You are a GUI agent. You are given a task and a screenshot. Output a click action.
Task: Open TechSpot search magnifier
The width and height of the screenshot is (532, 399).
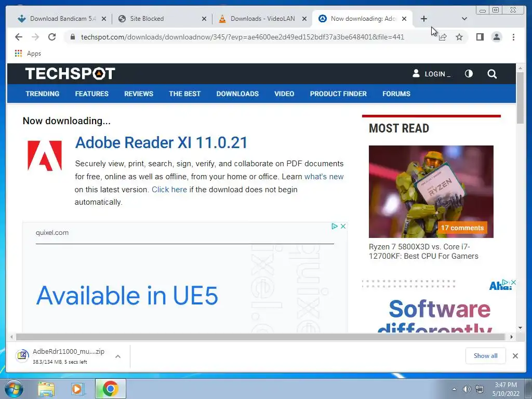pyautogui.click(x=492, y=74)
